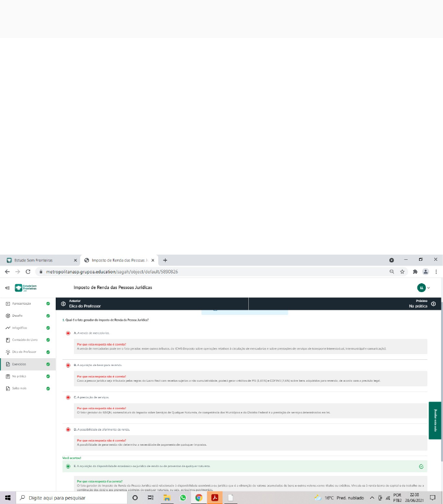Go to next section Na prática

pyautogui.click(x=421, y=304)
